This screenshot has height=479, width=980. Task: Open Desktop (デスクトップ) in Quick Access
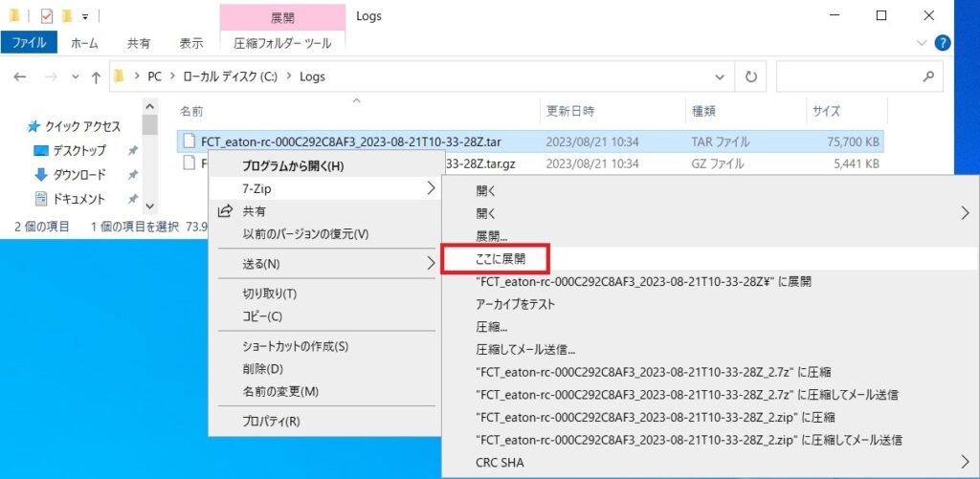coord(78,151)
